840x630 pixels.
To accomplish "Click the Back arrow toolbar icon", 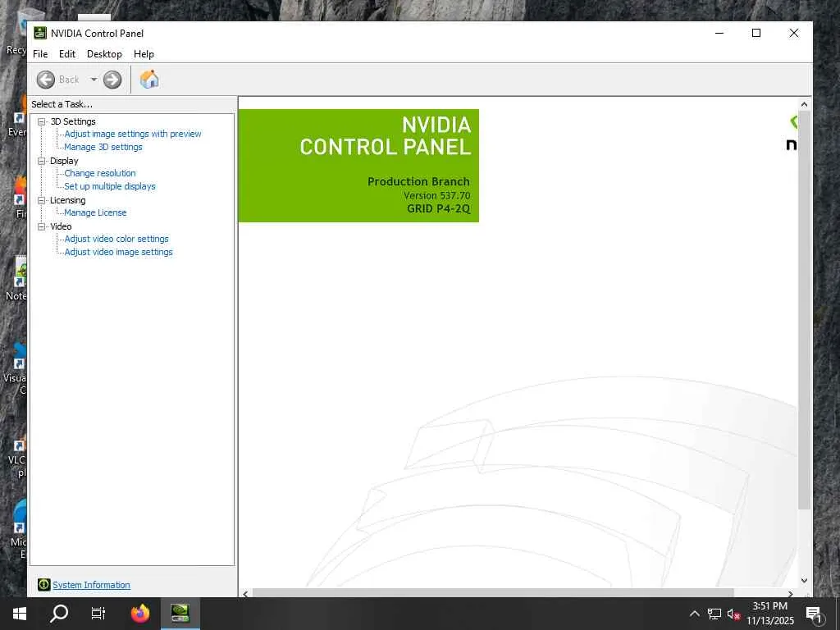I will (46, 80).
